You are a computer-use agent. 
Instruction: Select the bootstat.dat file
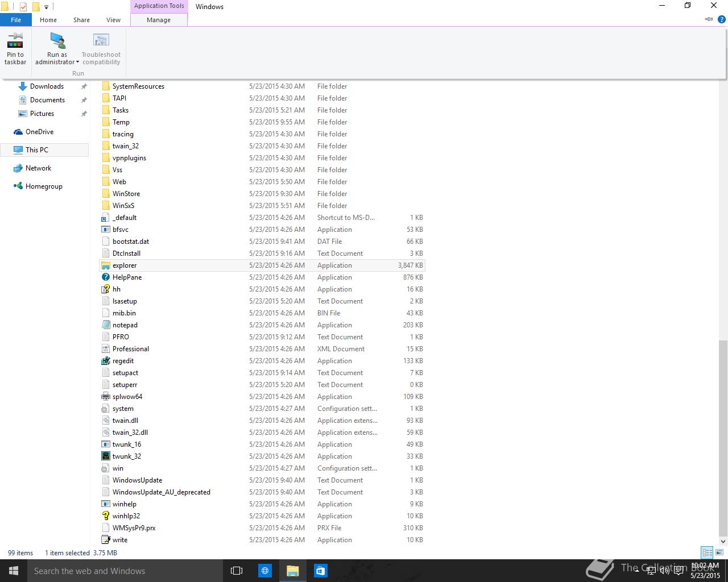262,242
